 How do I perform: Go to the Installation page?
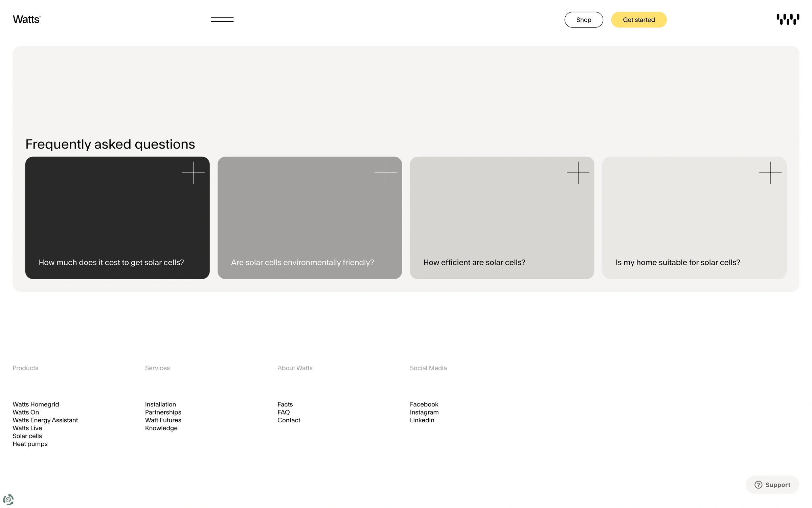click(160, 404)
